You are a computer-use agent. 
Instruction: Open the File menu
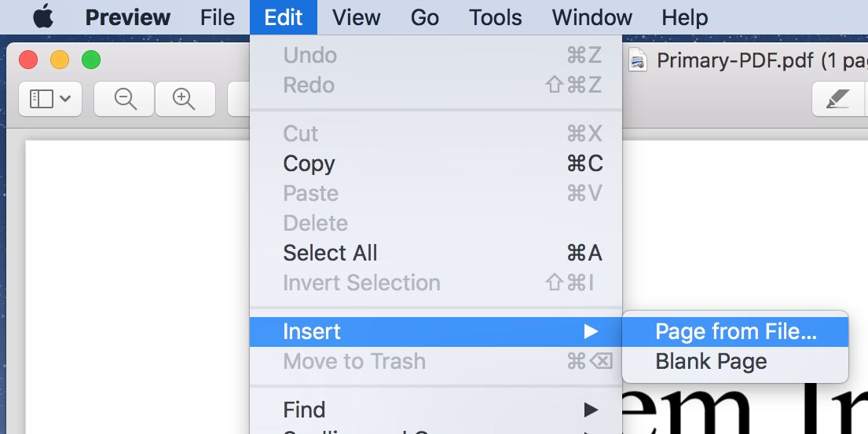(218, 17)
